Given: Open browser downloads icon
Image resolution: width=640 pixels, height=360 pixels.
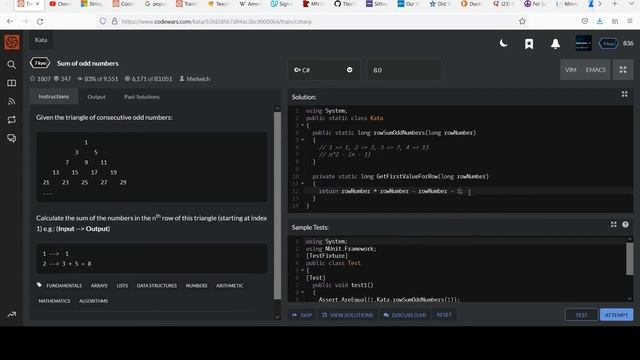Looking at the screenshot, I should coord(600,21).
